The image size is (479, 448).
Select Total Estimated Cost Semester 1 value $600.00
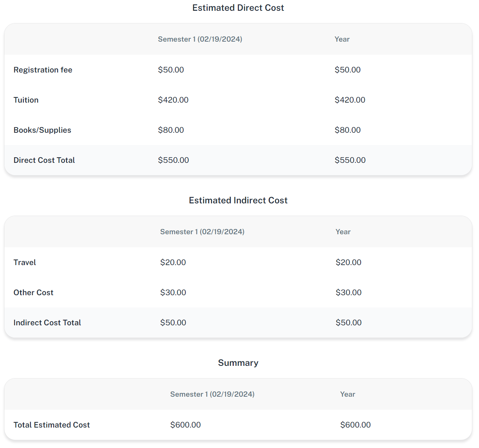pos(185,425)
